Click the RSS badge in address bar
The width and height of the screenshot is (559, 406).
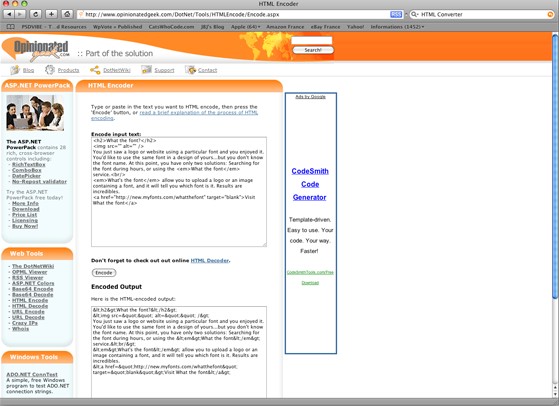point(396,15)
